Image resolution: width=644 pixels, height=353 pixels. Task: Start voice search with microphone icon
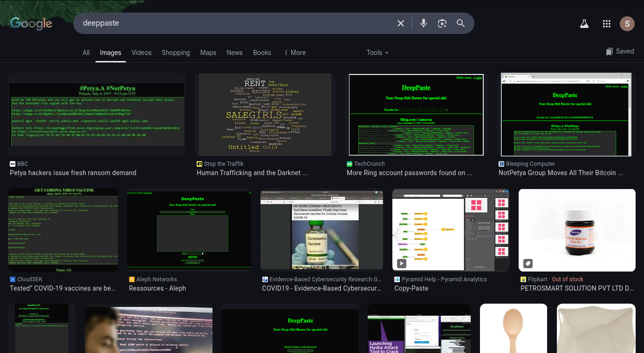tap(423, 23)
